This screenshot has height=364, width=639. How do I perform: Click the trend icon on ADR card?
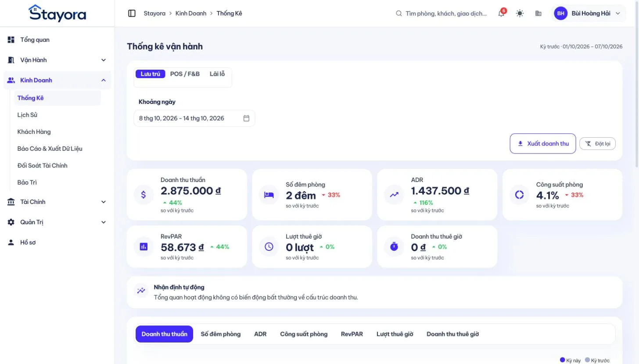tap(394, 195)
